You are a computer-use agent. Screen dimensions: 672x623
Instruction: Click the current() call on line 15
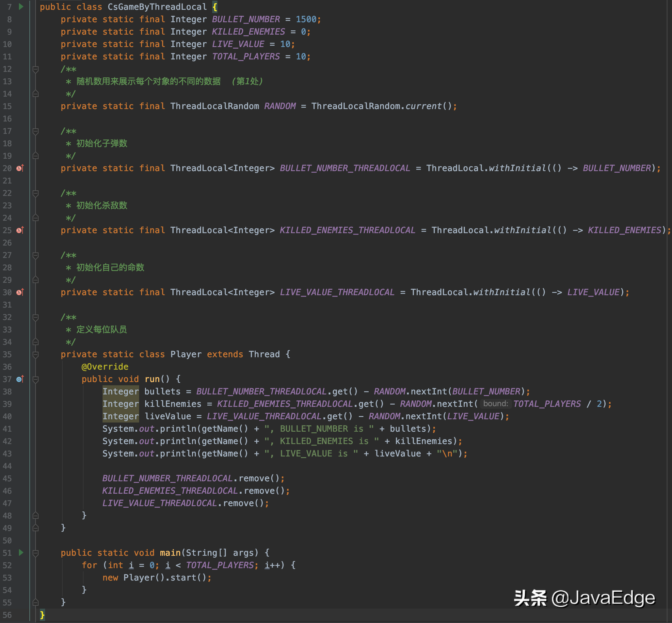coord(428,106)
